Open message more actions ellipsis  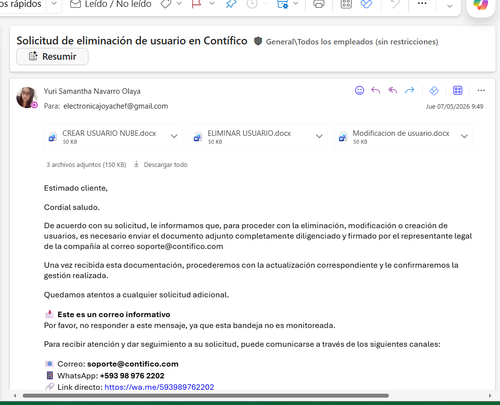pyautogui.click(x=481, y=90)
